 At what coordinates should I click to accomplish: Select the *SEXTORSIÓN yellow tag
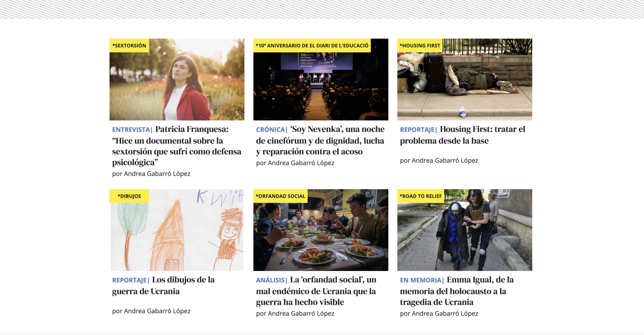click(129, 45)
